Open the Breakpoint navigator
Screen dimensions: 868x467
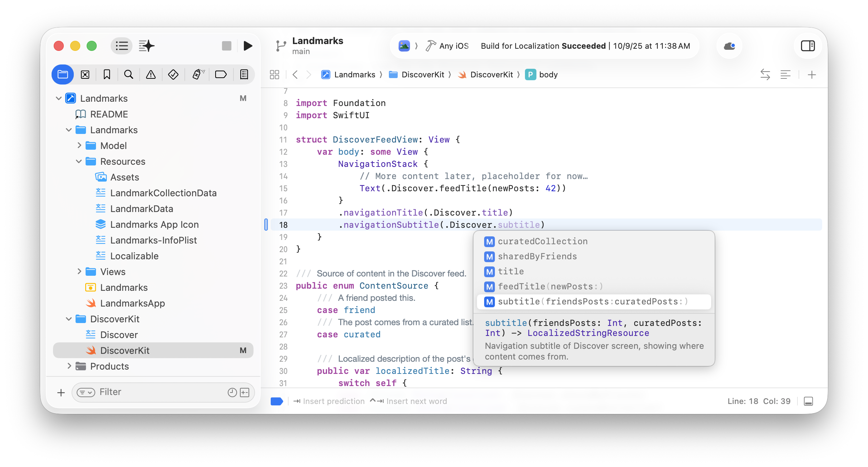[221, 74]
